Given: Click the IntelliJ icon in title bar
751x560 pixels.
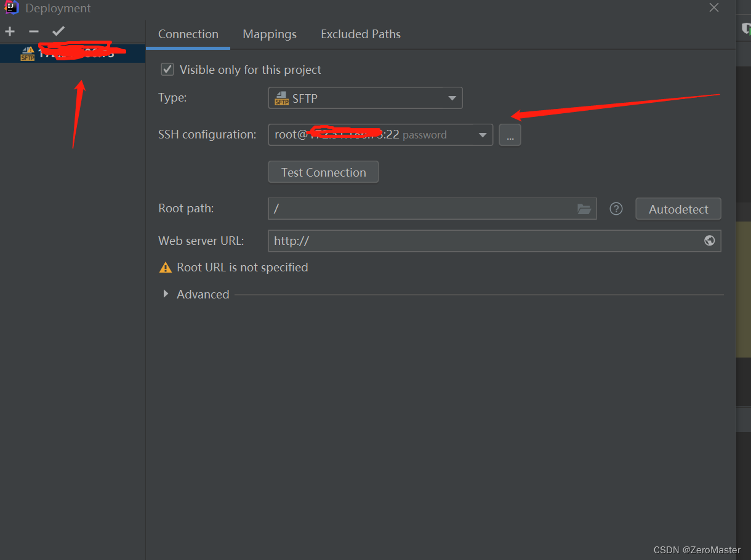Looking at the screenshot, I should [x=12, y=8].
